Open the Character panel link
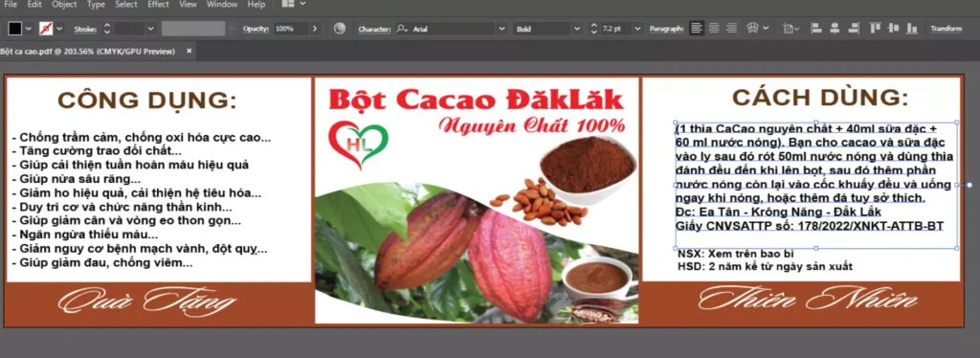 coord(374,29)
